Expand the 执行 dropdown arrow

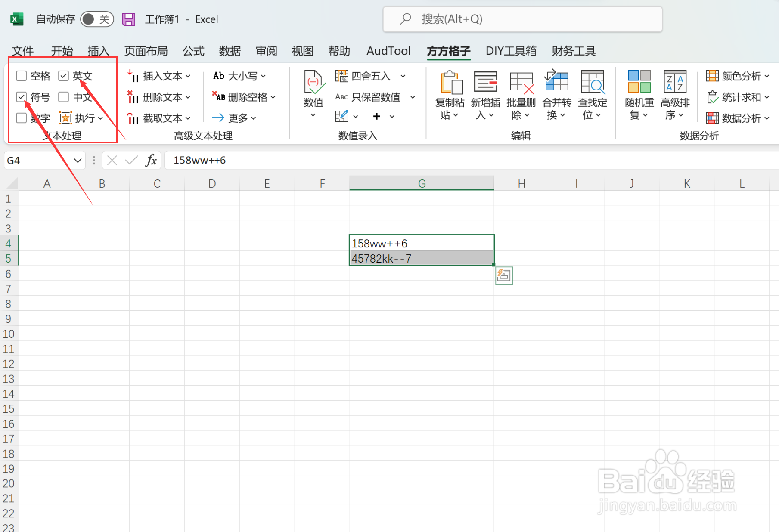(100, 118)
